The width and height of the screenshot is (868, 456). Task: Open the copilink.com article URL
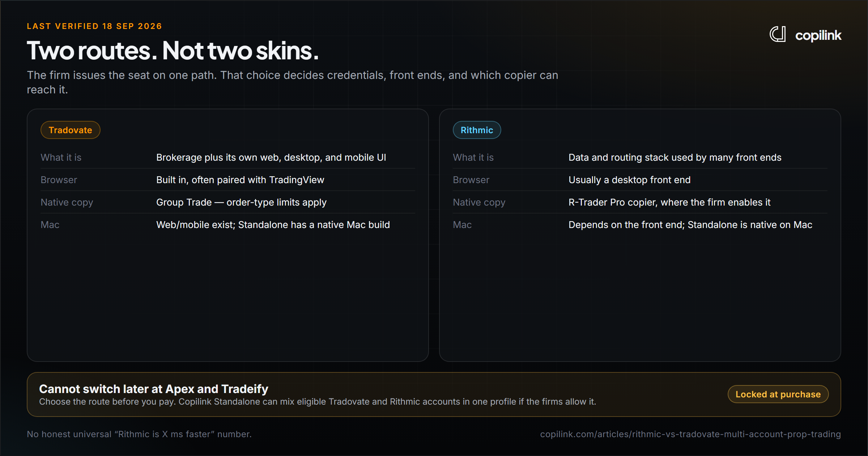tap(690, 434)
